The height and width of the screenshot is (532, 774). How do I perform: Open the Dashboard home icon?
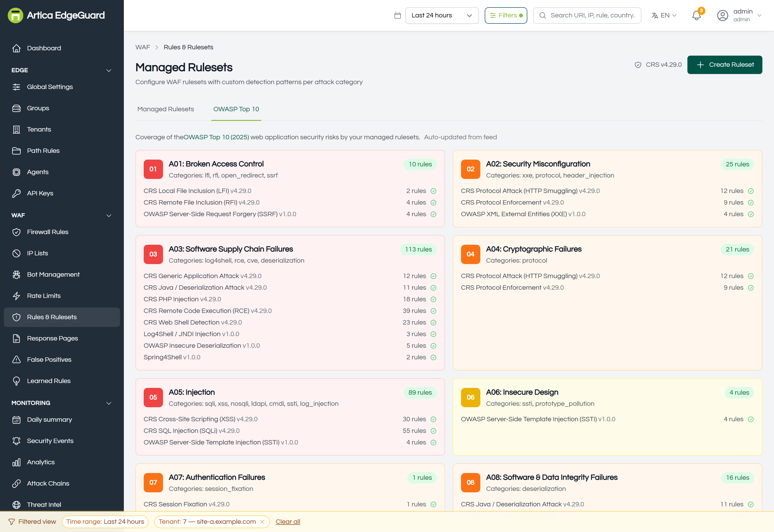(16, 48)
